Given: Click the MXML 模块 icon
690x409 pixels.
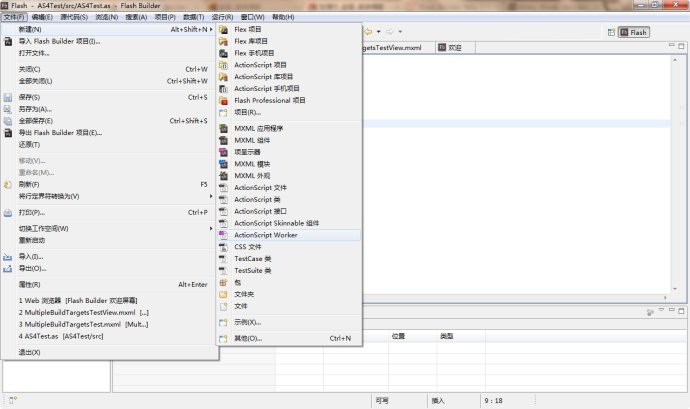Looking at the screenshot, I should pos(224,164).
